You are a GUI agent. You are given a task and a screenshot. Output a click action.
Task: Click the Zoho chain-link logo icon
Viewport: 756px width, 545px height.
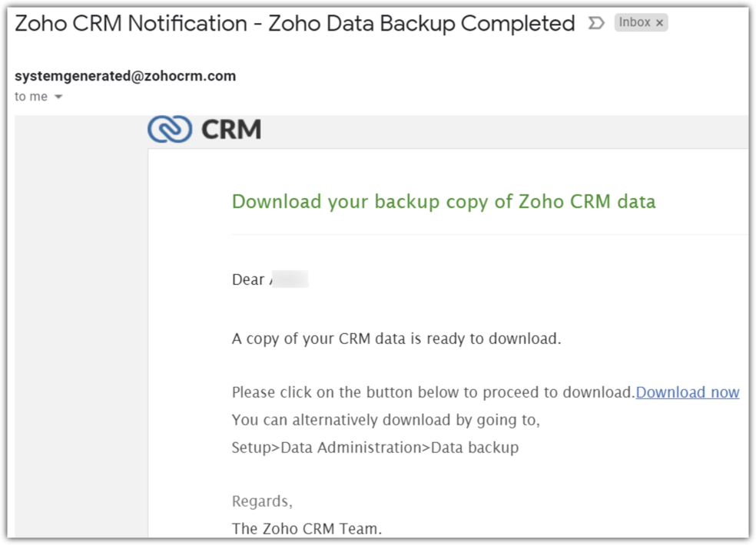tap(170, 129)
